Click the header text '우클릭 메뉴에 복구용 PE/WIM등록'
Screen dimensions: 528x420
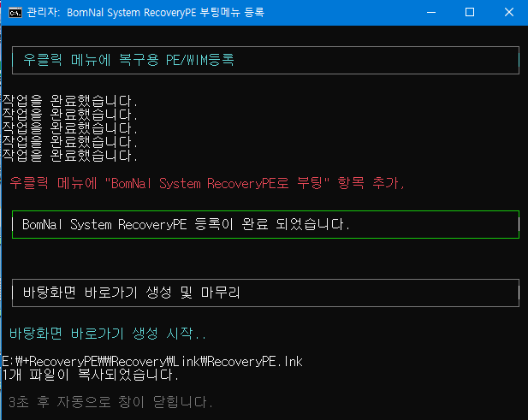[x=128, y=60]
